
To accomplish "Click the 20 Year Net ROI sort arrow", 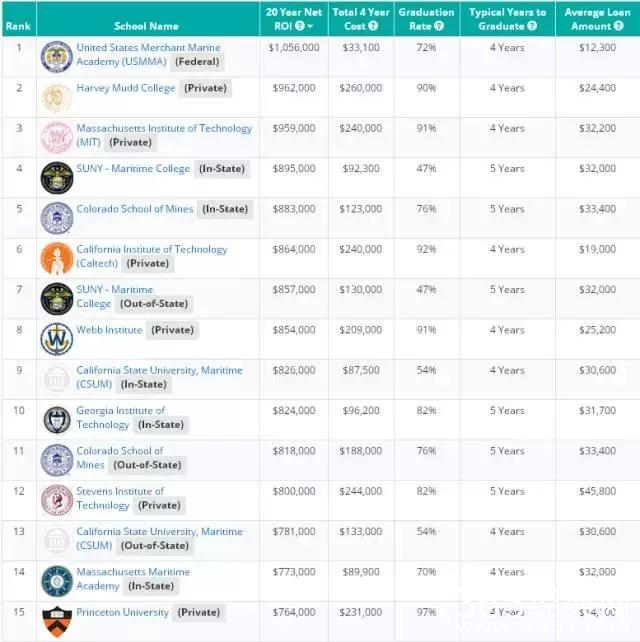I will click(310, 26).
